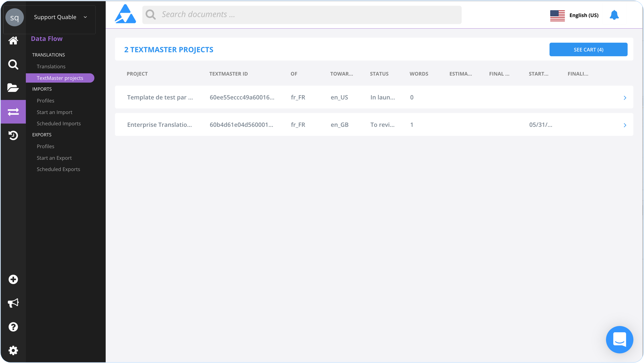Click the en_GB target language cell
Viewport: 644px width, 363px height.
[x=339, y=125]
